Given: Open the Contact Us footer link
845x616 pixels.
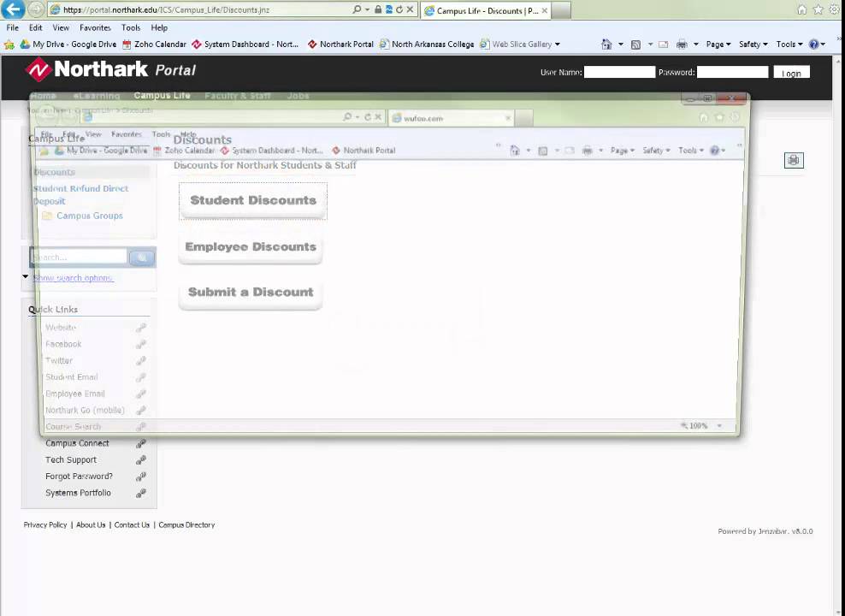Looking at the screenshot, I should (132, 525).
